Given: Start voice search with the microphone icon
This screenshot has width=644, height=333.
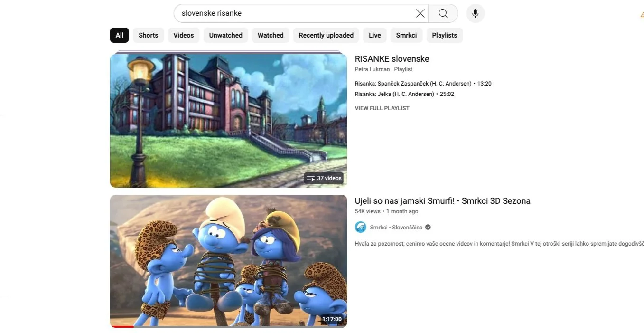Looking at the screenshot, I should [475, 13].
